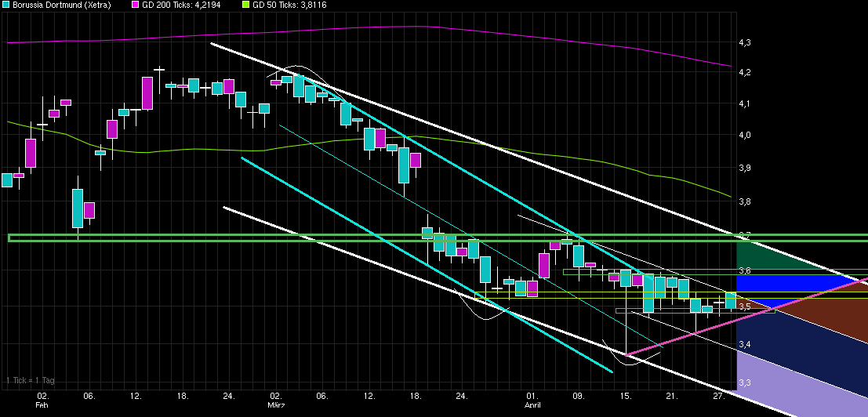868x417 pixels.
Task: Click the 'Feb' month label on date axis
Action: point(42,405)
